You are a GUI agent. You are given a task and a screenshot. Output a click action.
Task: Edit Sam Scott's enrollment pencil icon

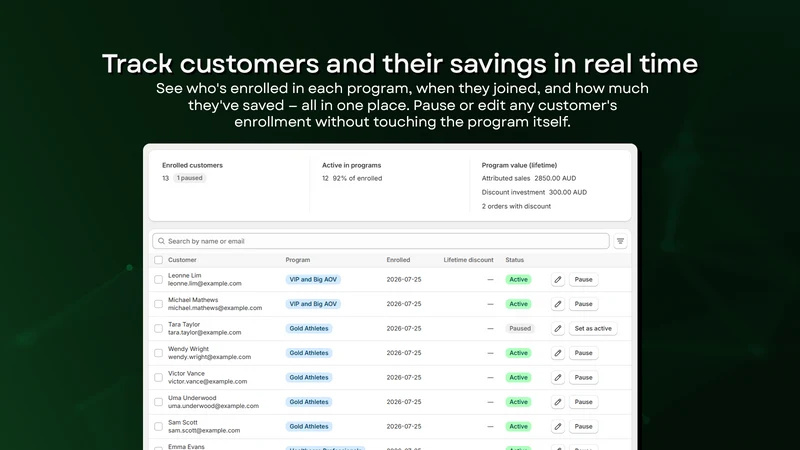pyautogui.click(x=558, y=427)
